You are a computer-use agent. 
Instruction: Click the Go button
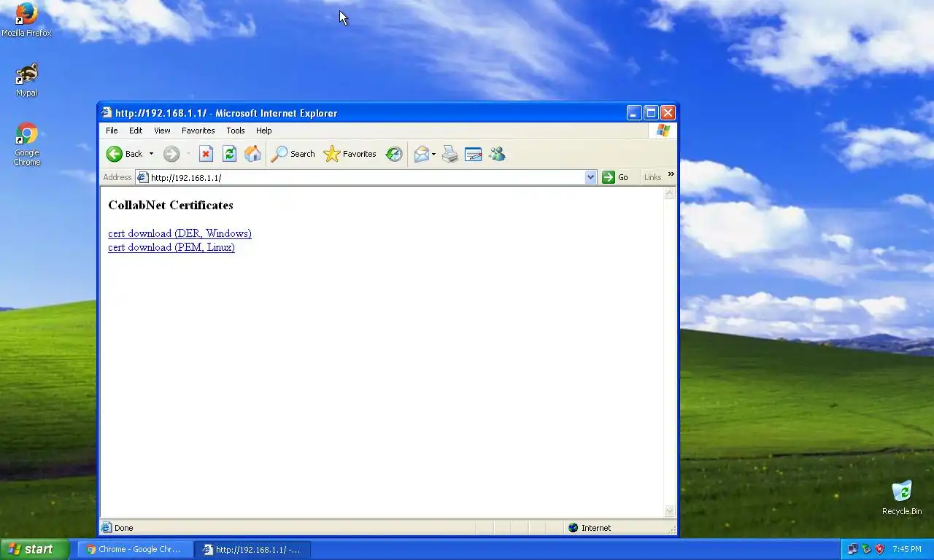(x=615, y=177)
